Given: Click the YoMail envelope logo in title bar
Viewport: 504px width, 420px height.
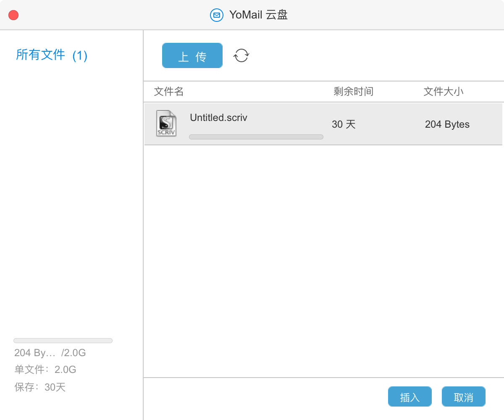Looking at the screenshot, I should click(x=216, y=15).
